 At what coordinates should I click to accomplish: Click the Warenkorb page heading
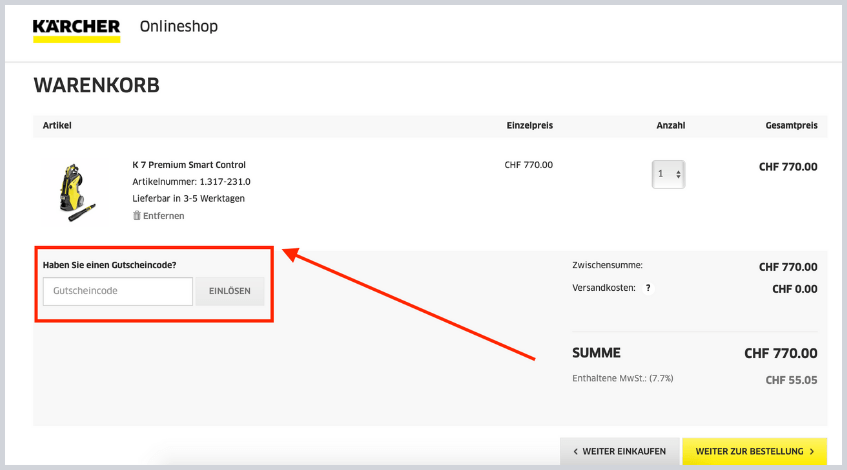(x=96, y=86)
